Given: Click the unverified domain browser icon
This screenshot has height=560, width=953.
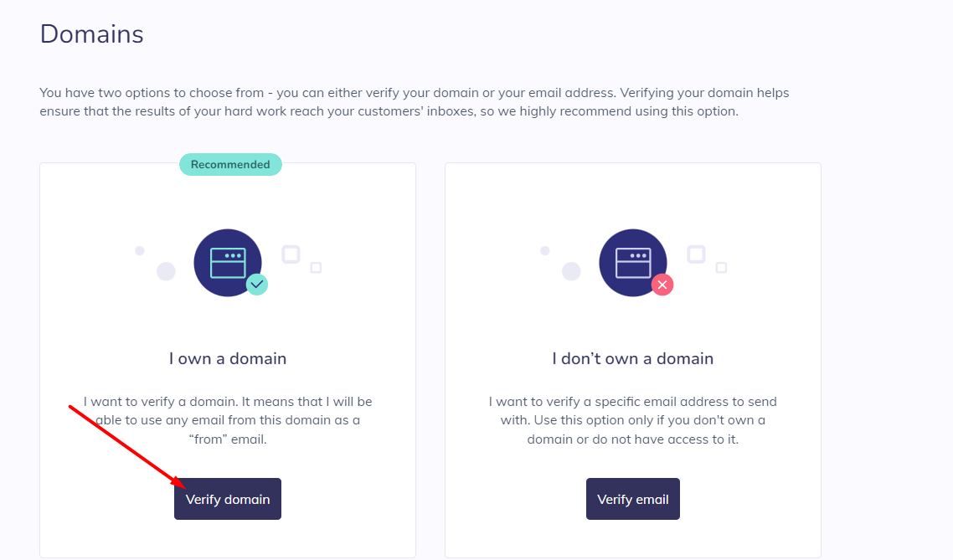Looking at the screenshot, I should point(633,262).
